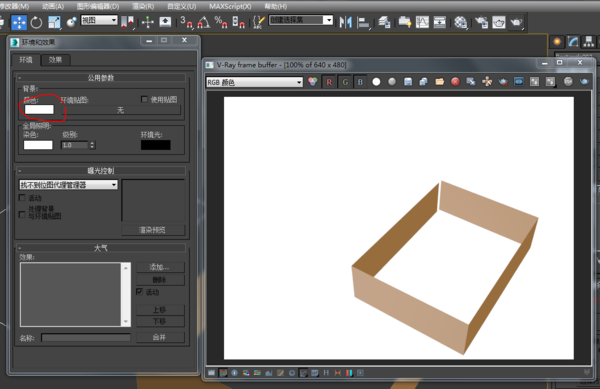Toggle Blue channel in V-Ray frame buffer

tap(360, 82)
